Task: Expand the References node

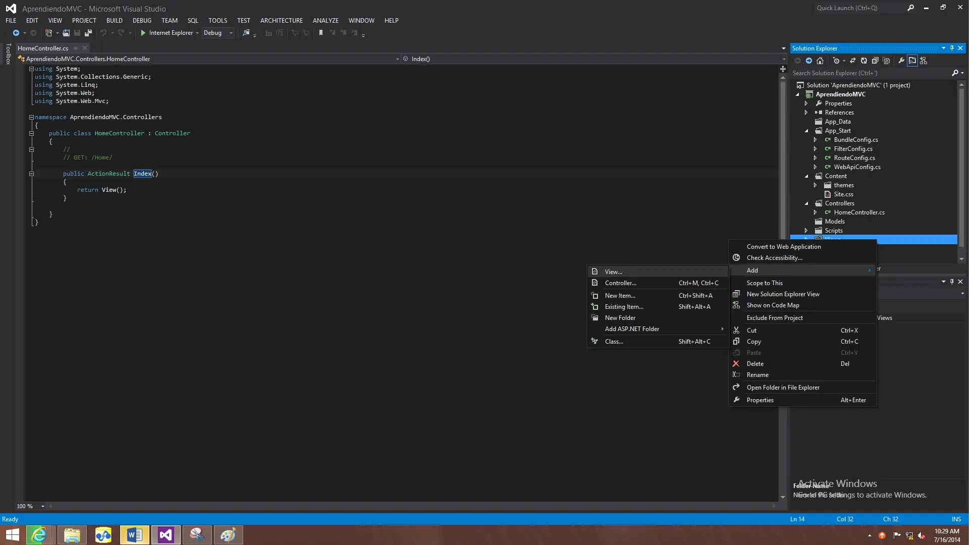Action: (806, 113)
